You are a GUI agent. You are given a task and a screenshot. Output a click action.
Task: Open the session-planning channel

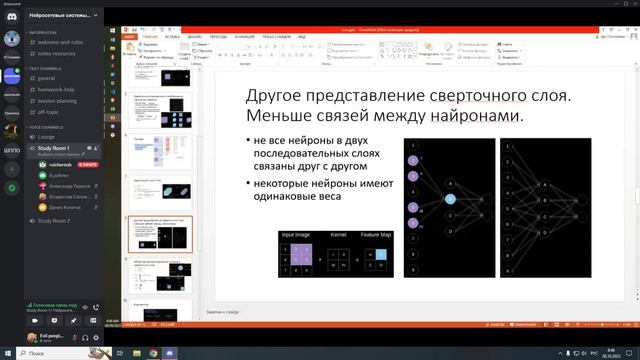(x=57, y=101)
